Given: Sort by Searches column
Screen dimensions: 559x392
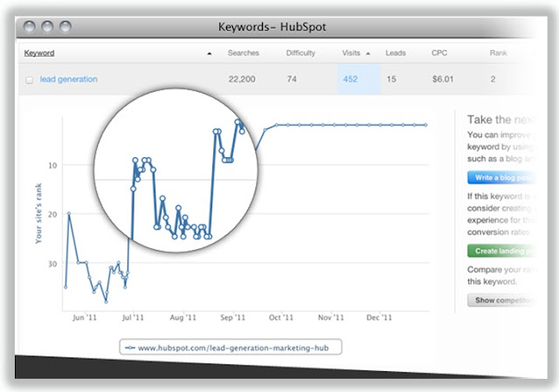Looking at the screenshot, I should point(243,53).
